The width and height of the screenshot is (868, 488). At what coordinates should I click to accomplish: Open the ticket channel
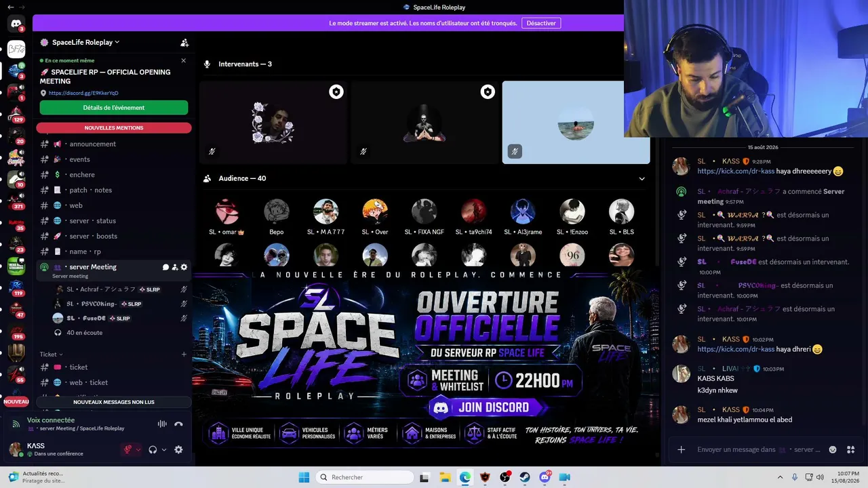click(114, 367)
